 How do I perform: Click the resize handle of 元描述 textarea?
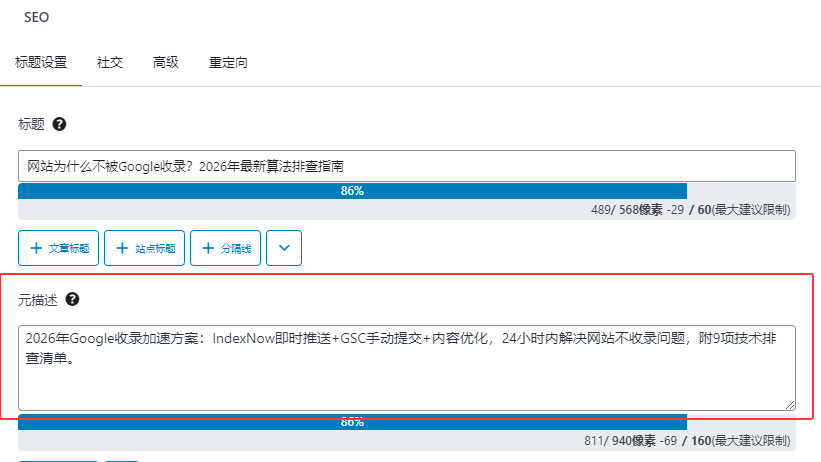[790, 404]
